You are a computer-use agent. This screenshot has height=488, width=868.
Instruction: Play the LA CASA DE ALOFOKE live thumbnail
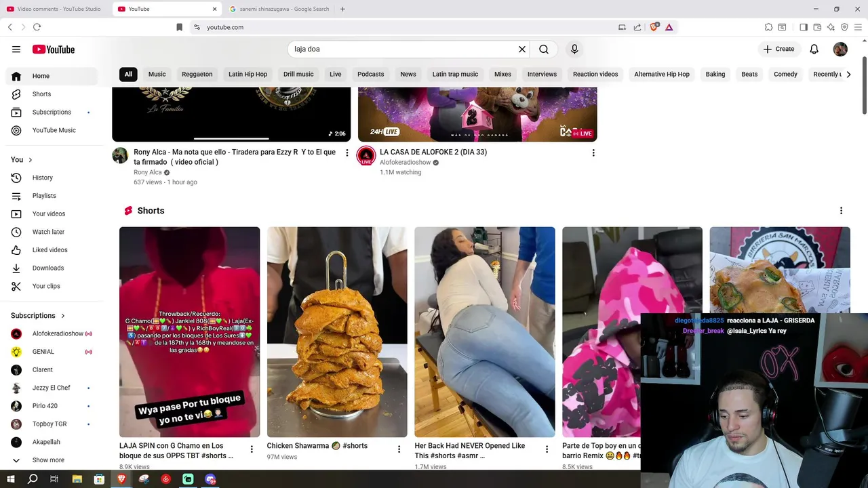pyautogui.click(x=477, y=114)
